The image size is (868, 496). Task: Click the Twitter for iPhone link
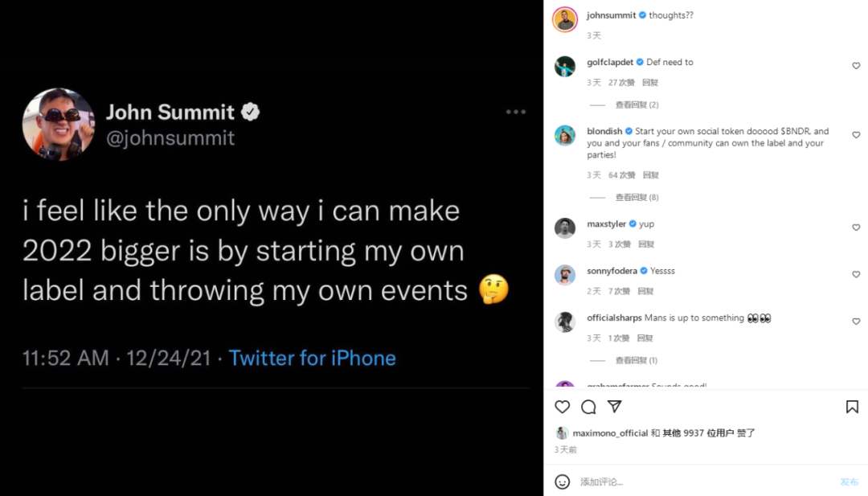(312, 358)
